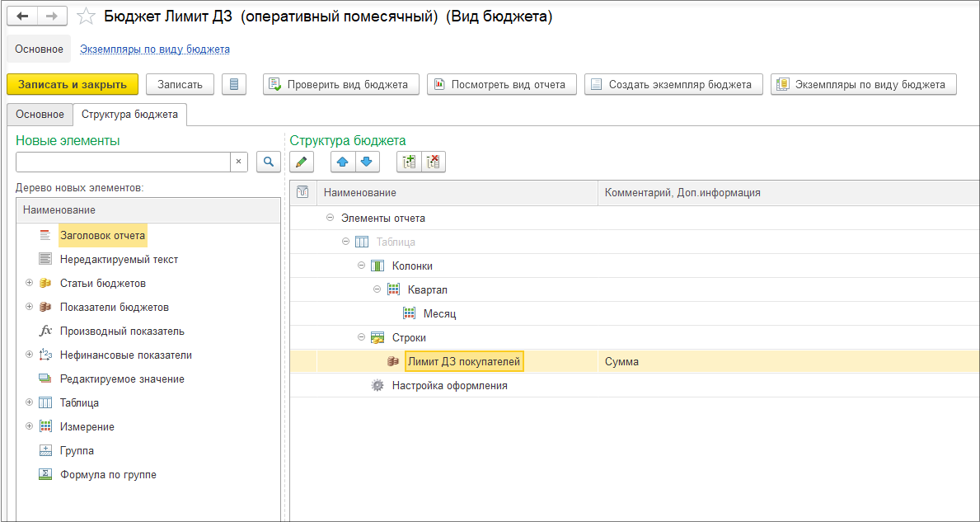Click the add group icon with green plus

tap(409, 162)
